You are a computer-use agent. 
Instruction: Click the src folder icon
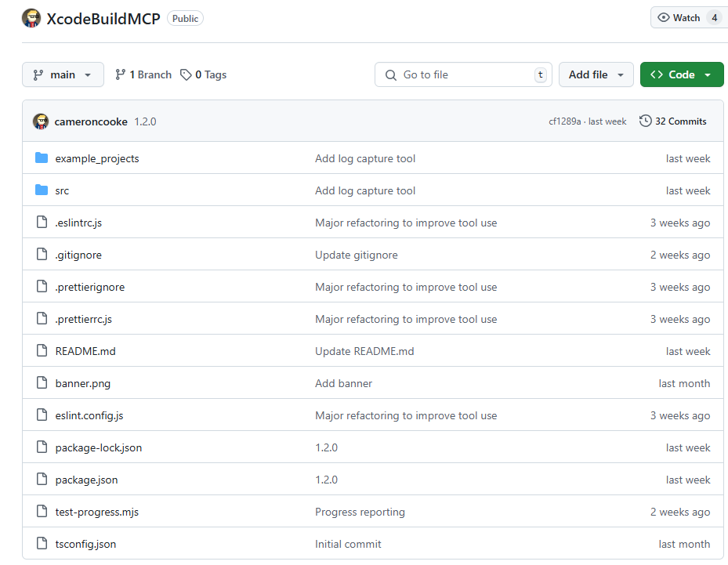pyautogui.click(x=42, y=190)
